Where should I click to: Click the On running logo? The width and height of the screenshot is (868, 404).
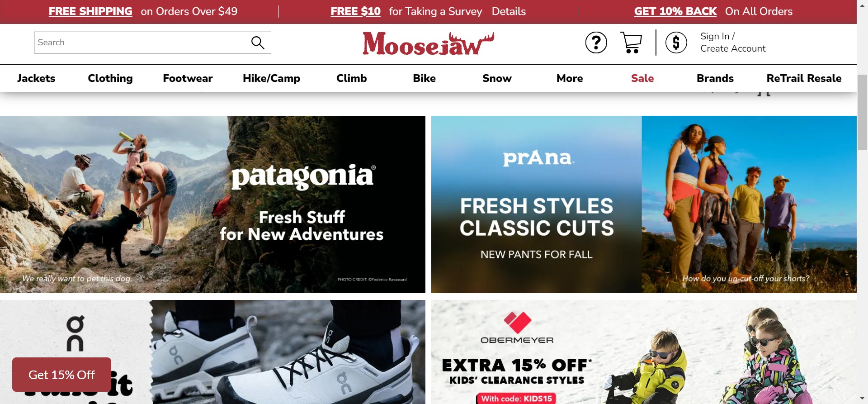coord(75,333)
